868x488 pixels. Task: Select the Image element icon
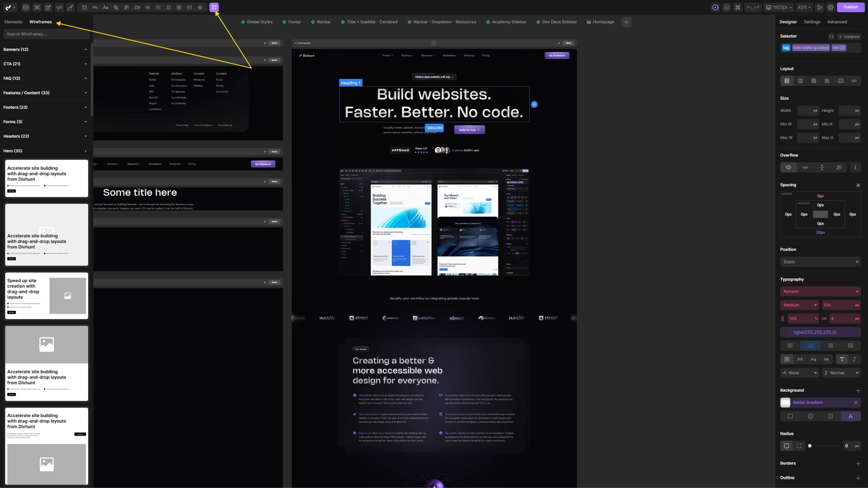pyautogui.click(x=127, y=7)
